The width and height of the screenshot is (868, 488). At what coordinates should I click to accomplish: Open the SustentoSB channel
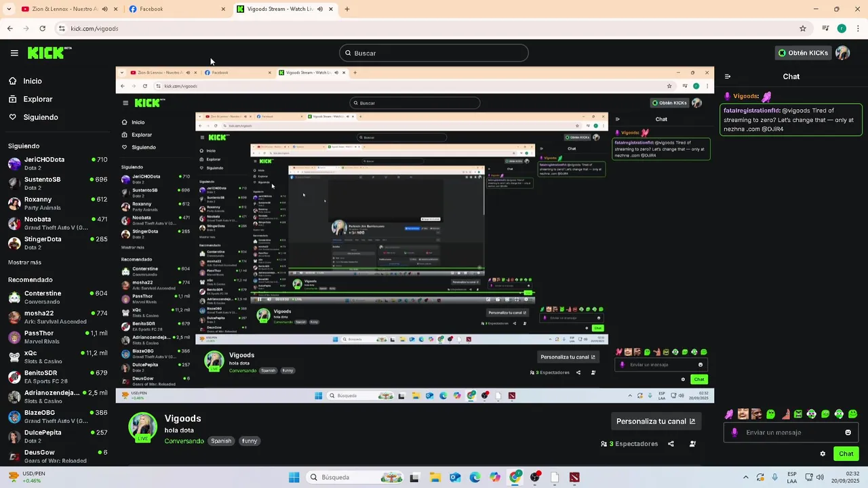click(x=58, y=183)
